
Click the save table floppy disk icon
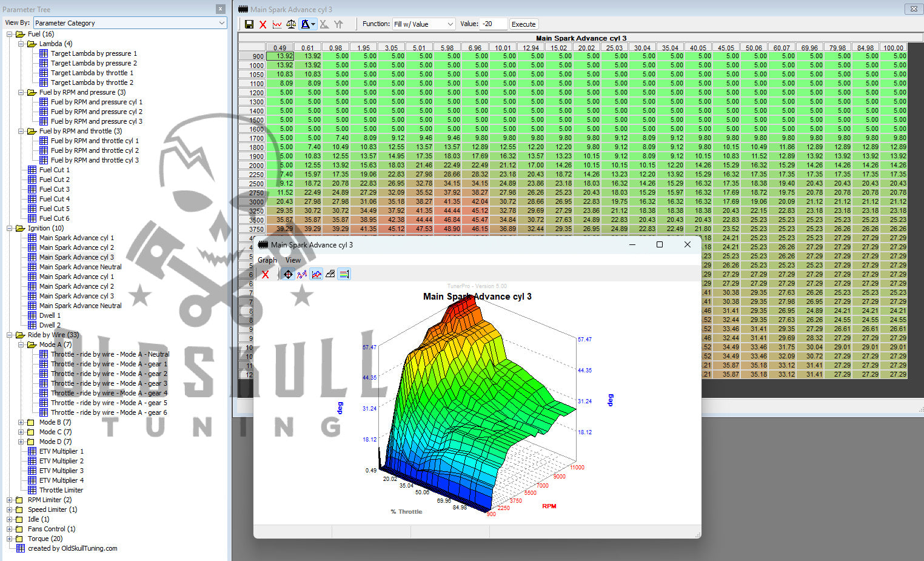(249, 24)
